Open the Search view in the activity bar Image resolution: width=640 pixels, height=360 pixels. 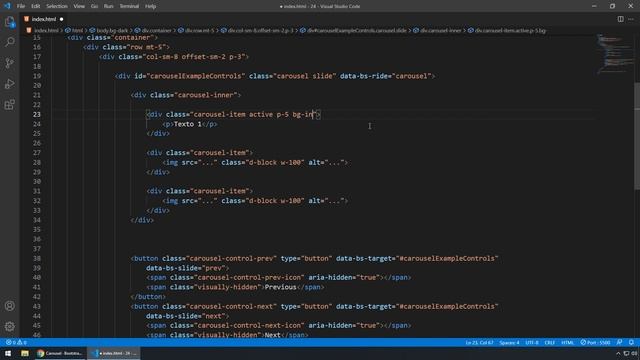10,42
